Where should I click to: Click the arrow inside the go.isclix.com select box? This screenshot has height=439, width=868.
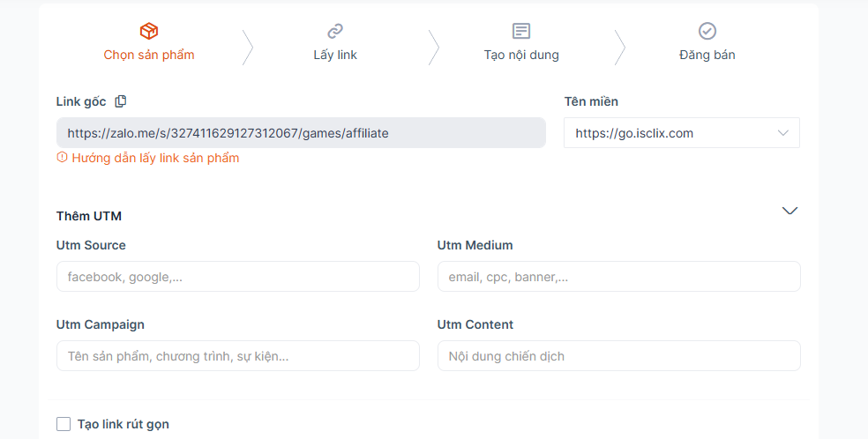[x=782, y=133]
